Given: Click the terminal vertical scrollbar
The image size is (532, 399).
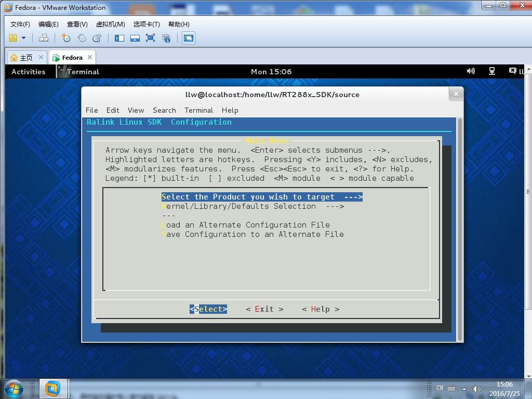Looking at the screenshot, I should coord(460,229).
